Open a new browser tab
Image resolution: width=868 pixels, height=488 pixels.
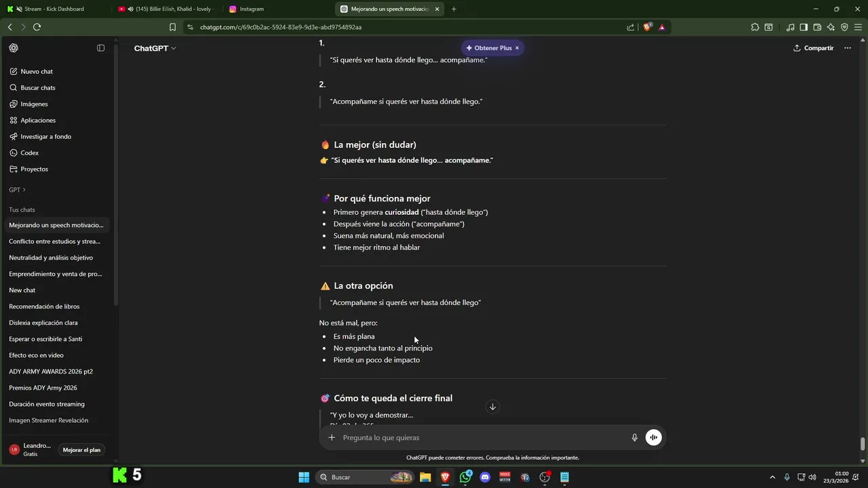point(454,9)
